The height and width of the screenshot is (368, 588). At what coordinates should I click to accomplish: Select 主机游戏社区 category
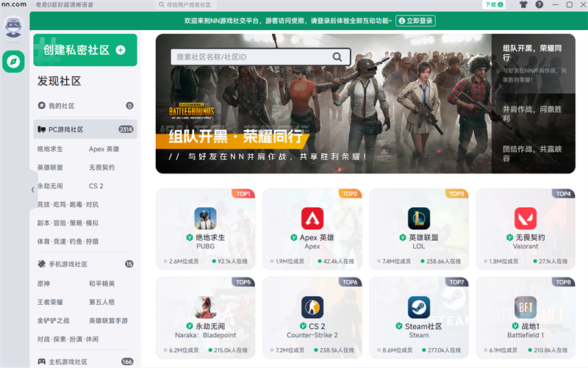click(x=85, y=361)
